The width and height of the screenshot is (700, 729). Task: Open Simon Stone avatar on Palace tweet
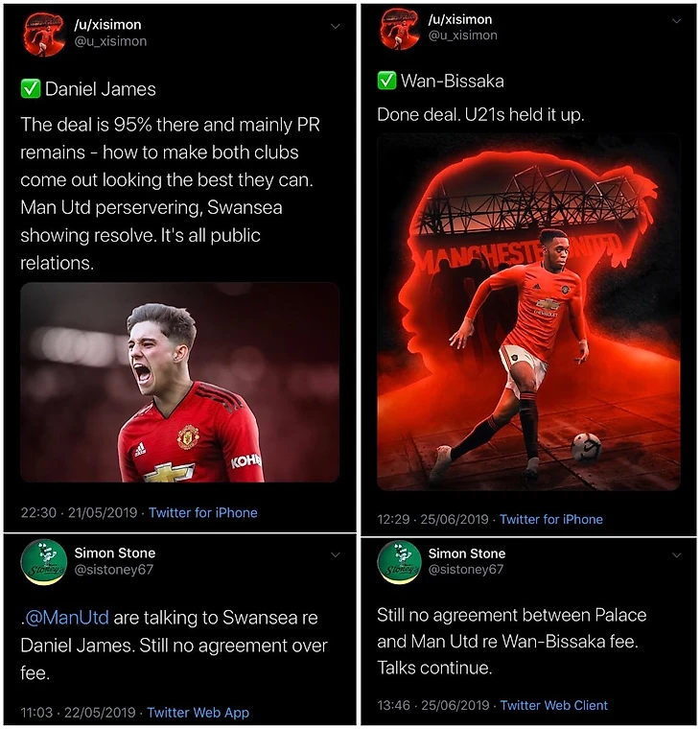click(400, 562)
